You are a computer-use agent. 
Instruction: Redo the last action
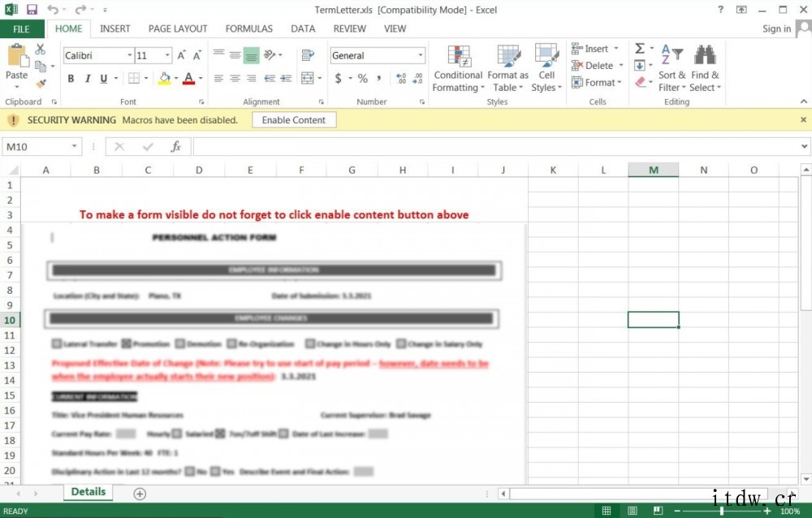click(80, 9)
